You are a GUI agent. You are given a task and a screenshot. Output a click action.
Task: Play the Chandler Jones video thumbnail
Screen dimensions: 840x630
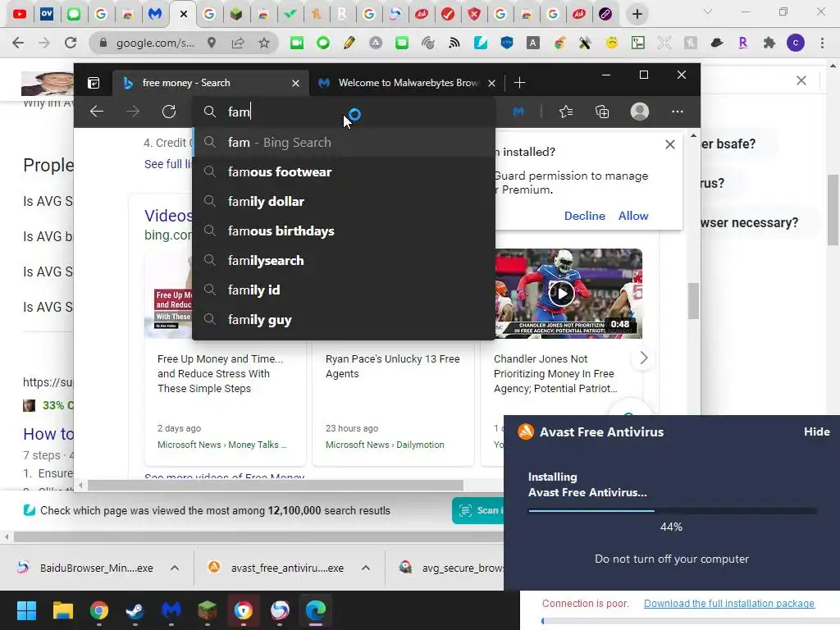pyautogui.click(x=561, y=293)
